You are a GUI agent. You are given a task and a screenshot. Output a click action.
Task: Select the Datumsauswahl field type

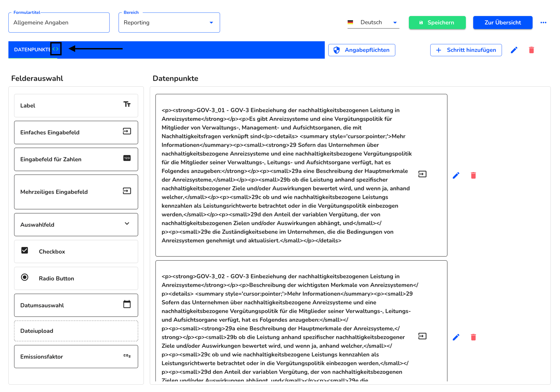pyautogui.click(x=76, y=305)
